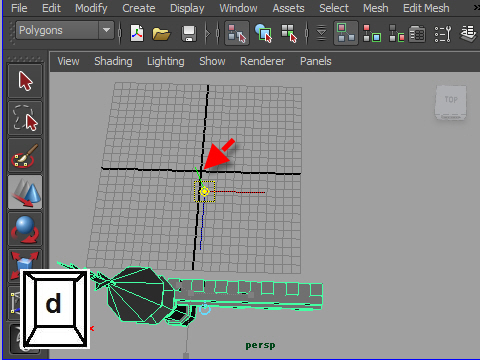The height and width of the screenshot is (360, 480).
Task: Open the Edit Mesh menu
Action: pos(426,8)
